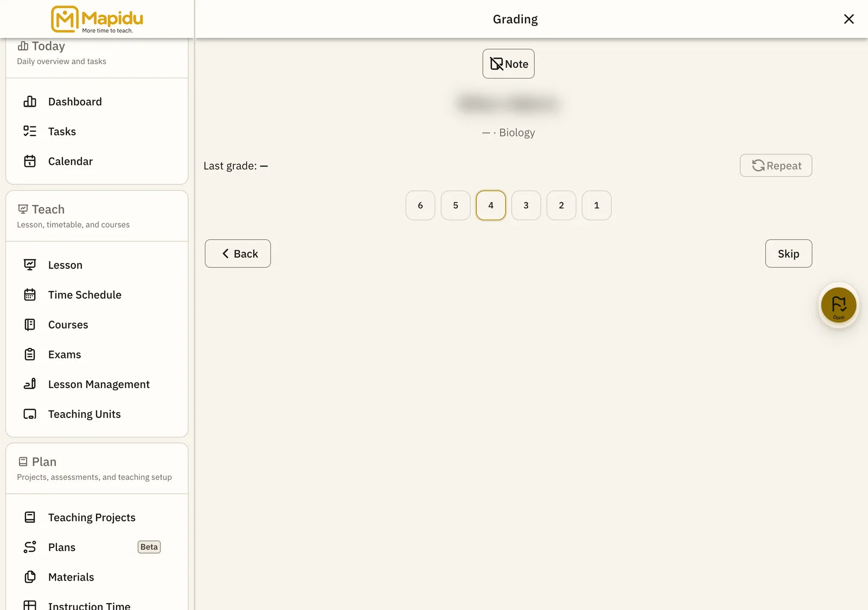Click the Lesson Management icon
The height and width of the screenshot is (610, 868).
[30, 384]
